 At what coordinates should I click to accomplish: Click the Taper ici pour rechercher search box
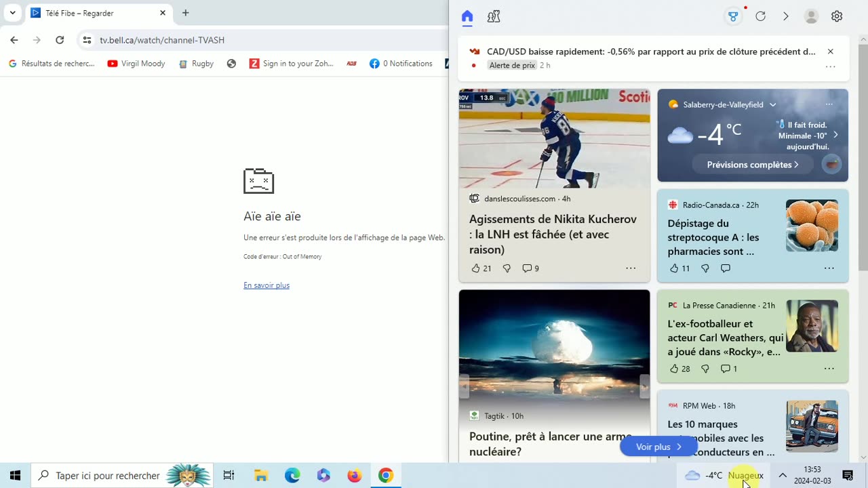click(122, 476)
